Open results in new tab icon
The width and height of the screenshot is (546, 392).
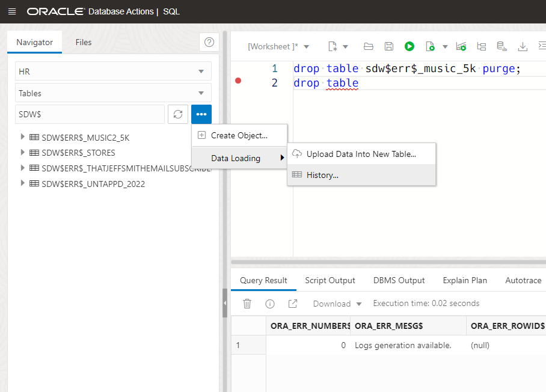[x=293, y=304]
